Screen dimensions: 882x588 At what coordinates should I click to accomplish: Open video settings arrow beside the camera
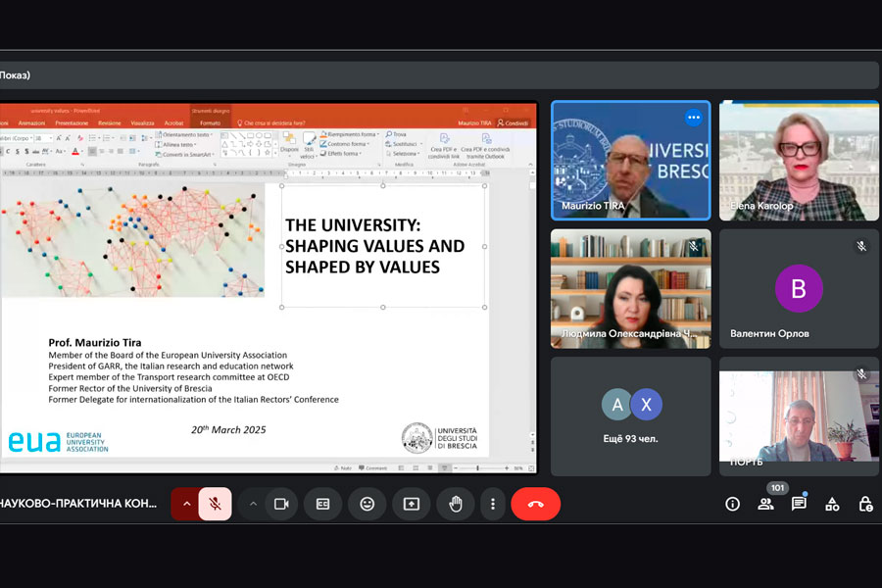tap(253, 504)
